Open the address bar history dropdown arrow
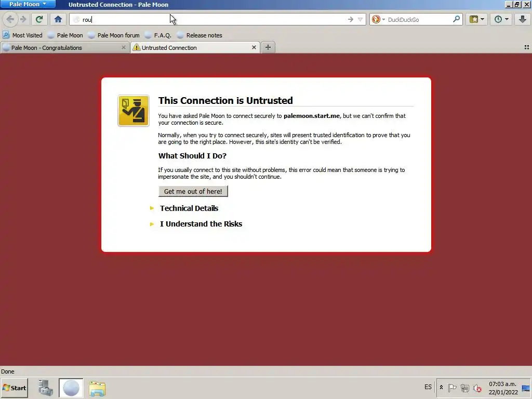 pos(361,20)
